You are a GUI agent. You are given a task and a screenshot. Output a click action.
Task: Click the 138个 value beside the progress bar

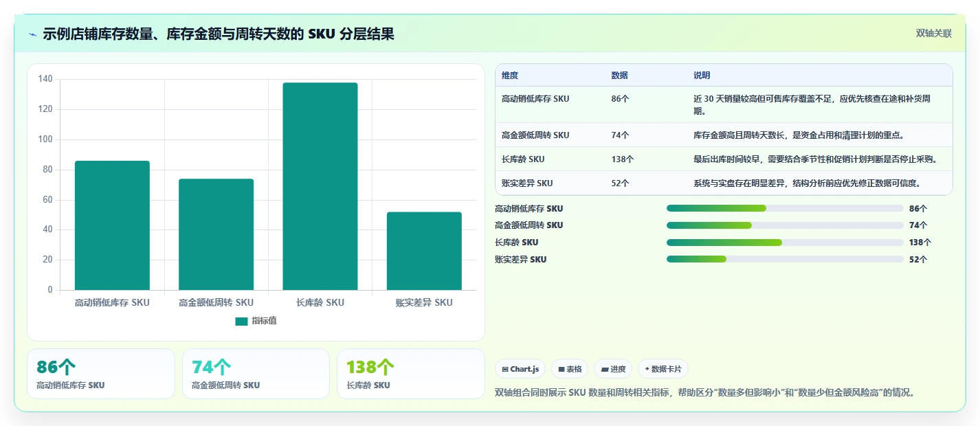(x=920, y=243)
